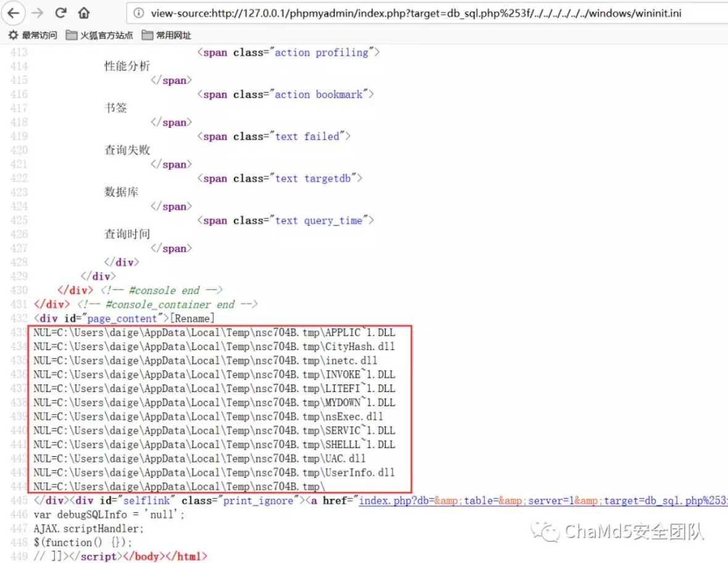Click the inetc.dll path line
The height and width of the screenshot is (563, 728).
[x=205, y=361]
